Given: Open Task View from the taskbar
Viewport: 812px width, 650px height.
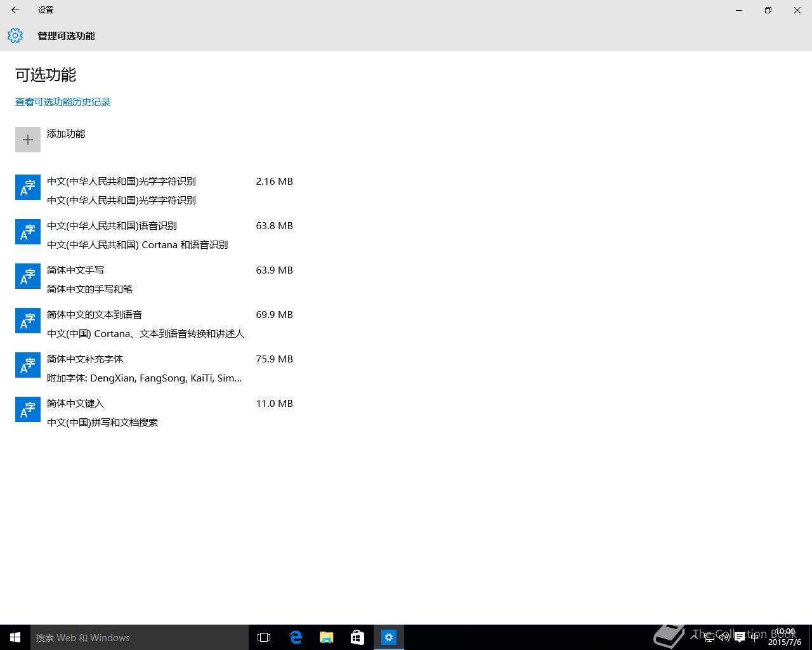Looking at the screenshot, I should (263, 637).
